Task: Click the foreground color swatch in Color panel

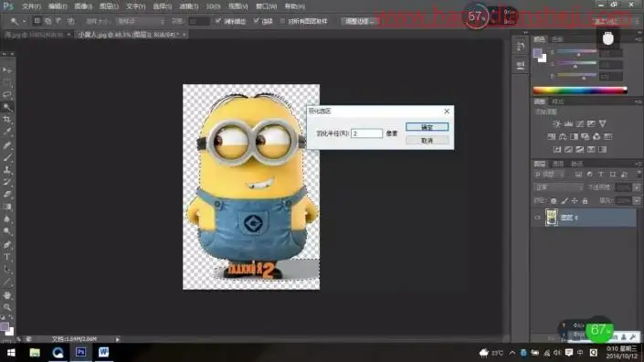Action: pos(538,53)
